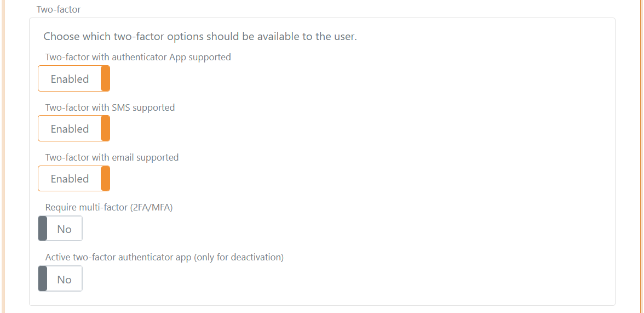The width and height of the screenshot is (644, 313).
Task: Click "Enabled" text under email supported
Action: (x=70, y=179)
